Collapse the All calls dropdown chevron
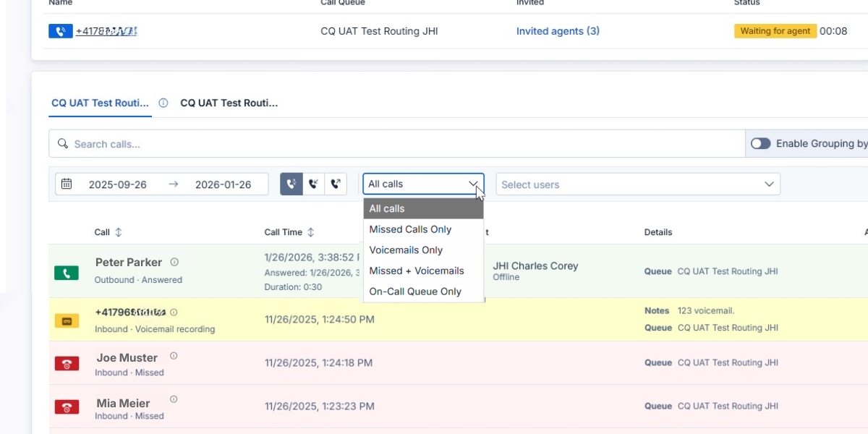Image resolution: width=868 pixels, height=434 pixels. click(474, 184)
